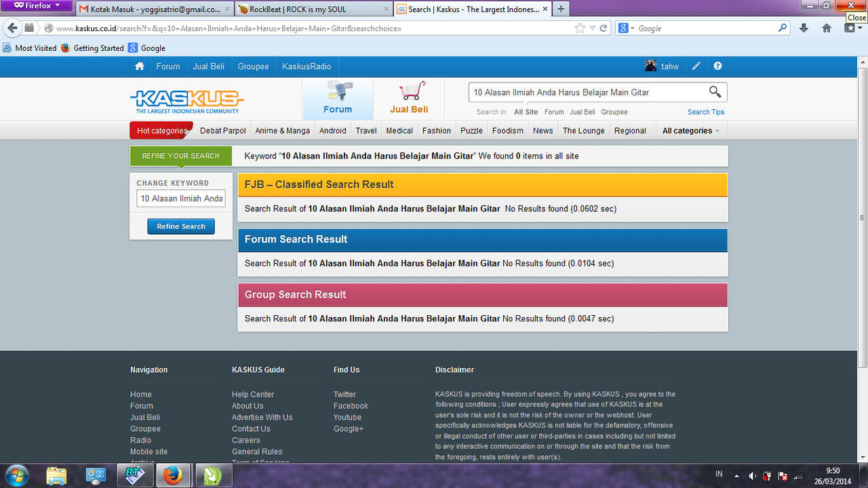Open the Google bookmark in bookmarks bar
The image size is (868, 488).
(146, 48)
